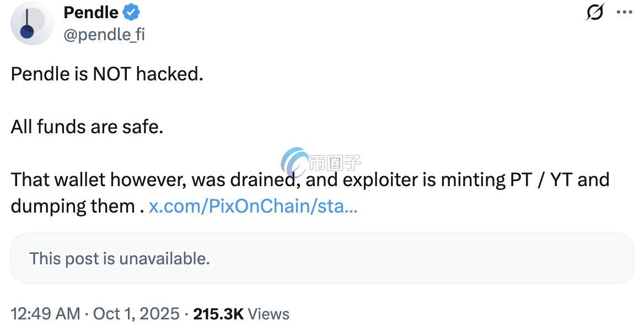
Task: Click "All funds are safe." line
Action: pyautogui.click(x=87, y=127)
